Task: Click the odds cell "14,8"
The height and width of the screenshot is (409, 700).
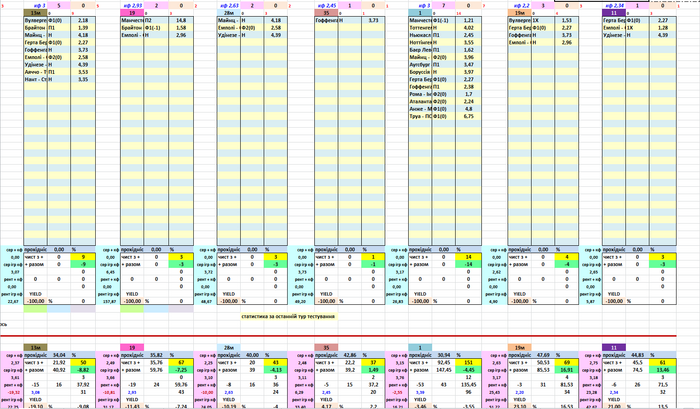Action: pos(181,21)
